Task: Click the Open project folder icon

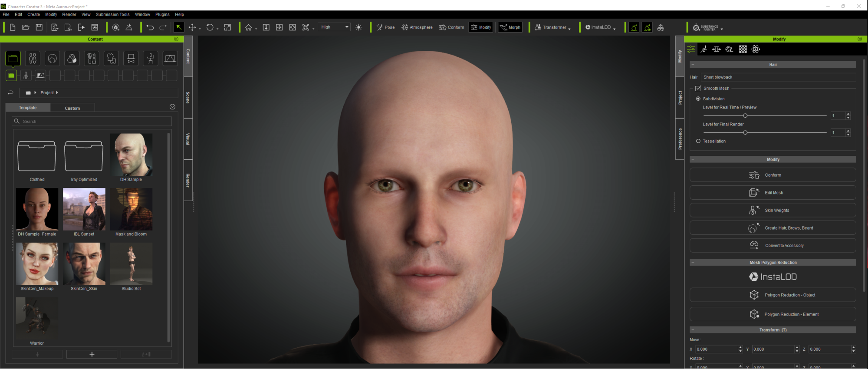Action: click(x=26, y=27)
